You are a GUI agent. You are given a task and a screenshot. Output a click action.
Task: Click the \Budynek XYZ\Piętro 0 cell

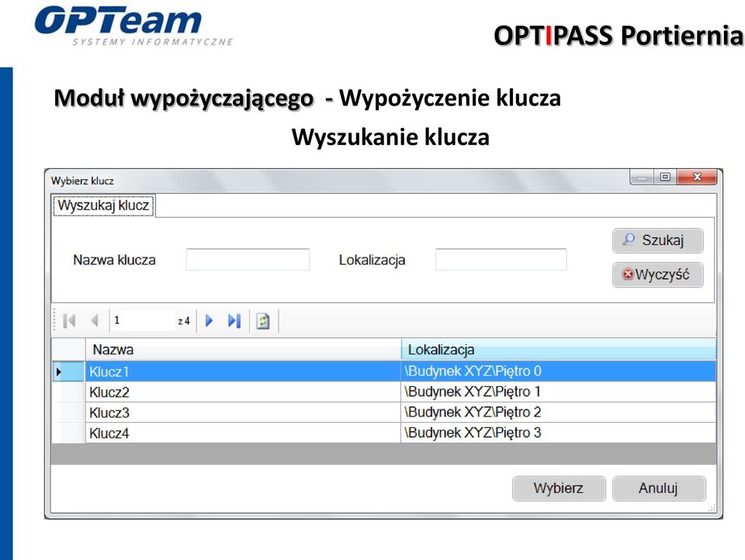point(559,372)
